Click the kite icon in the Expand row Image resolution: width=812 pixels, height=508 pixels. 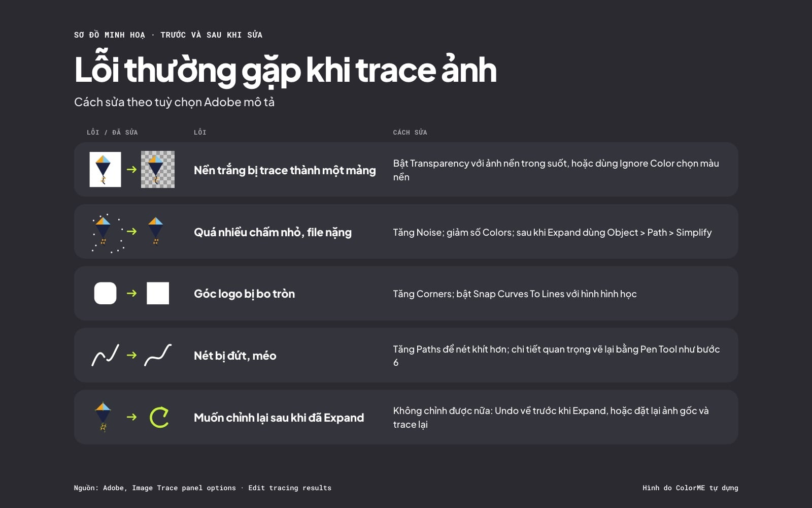(x=103, y=417)
